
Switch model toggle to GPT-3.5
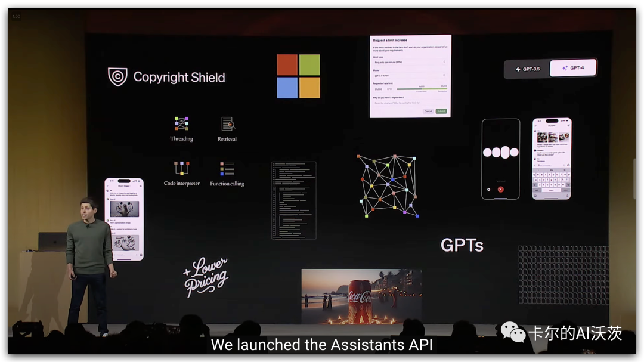point(527,69)
